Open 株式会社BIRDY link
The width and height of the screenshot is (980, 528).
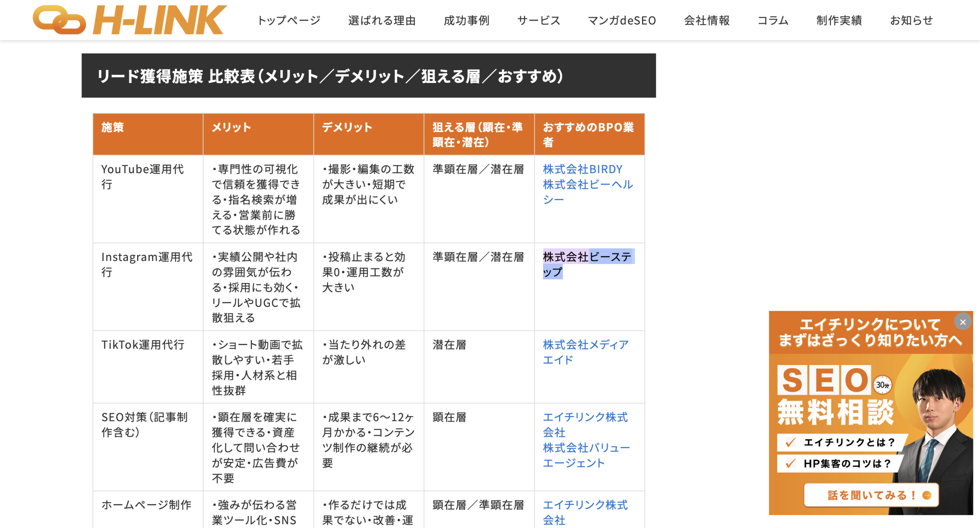[582, 169]
